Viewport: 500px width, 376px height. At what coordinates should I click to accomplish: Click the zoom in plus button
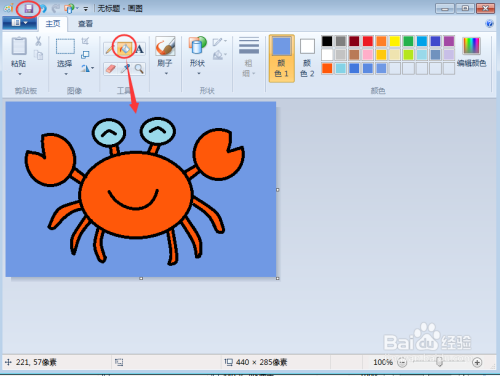477,362
